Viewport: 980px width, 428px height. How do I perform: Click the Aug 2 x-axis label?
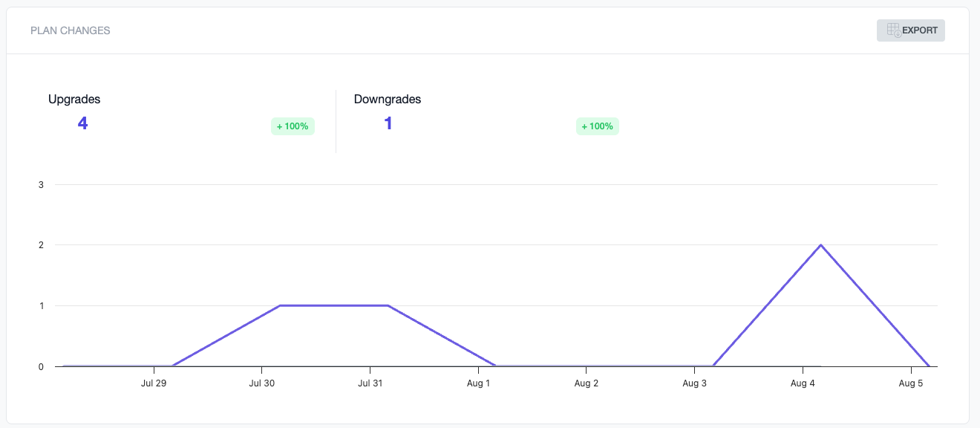pyautogui.click(x=586, y=383)
